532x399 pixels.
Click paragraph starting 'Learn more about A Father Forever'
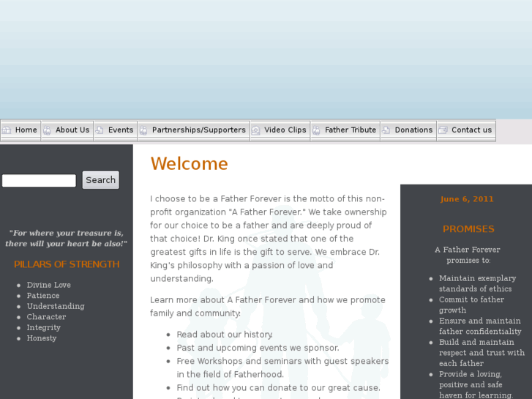click(268, 307)
